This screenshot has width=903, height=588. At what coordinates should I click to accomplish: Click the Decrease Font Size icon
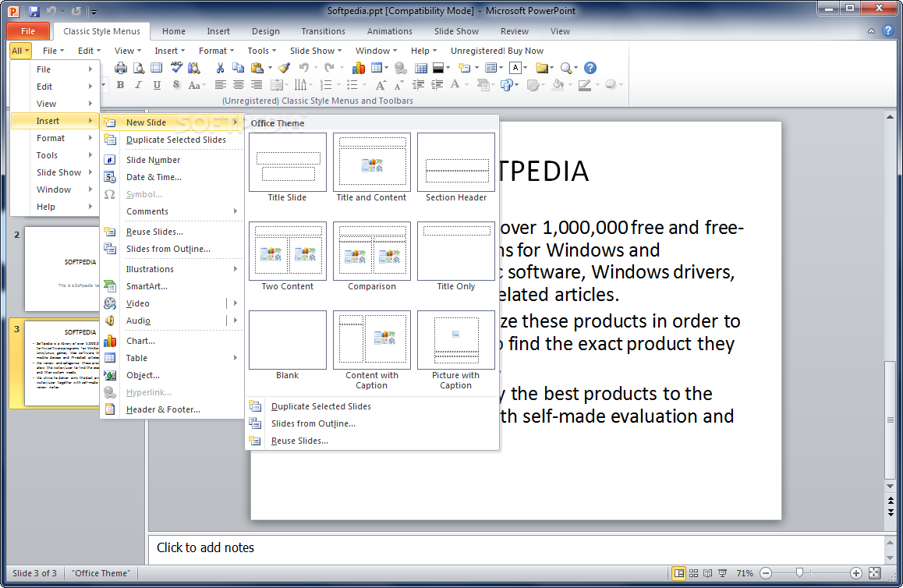(x=399, y=85)
